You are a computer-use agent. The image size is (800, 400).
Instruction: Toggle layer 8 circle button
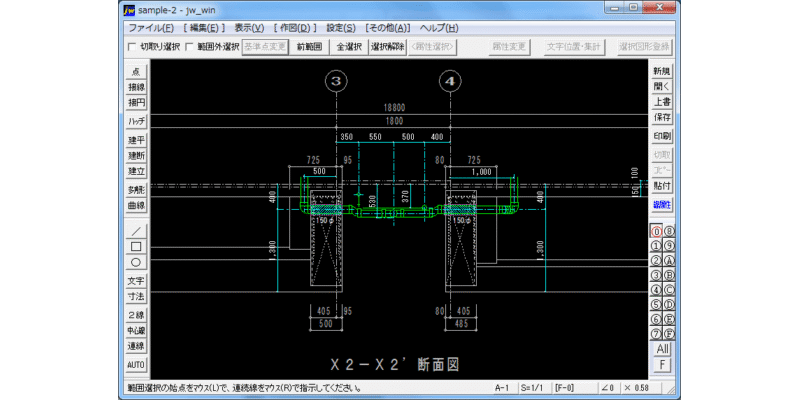click(x=669, y=231)
